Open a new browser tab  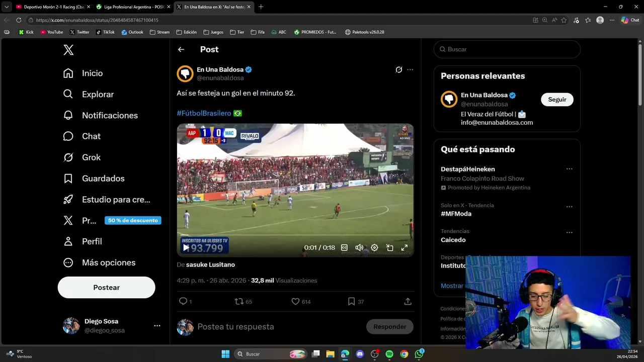(261, 7)
